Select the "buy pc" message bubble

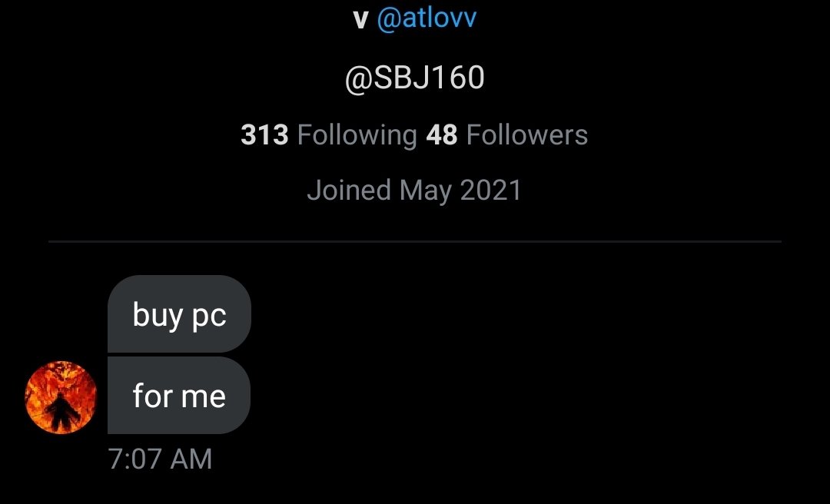(x=179, y=314)
